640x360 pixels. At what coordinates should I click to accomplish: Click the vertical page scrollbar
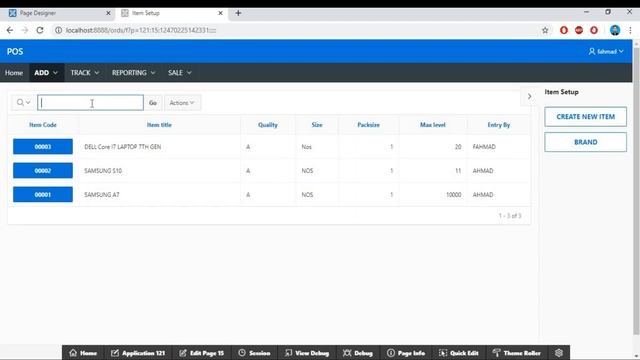click(x=636, y=192)
